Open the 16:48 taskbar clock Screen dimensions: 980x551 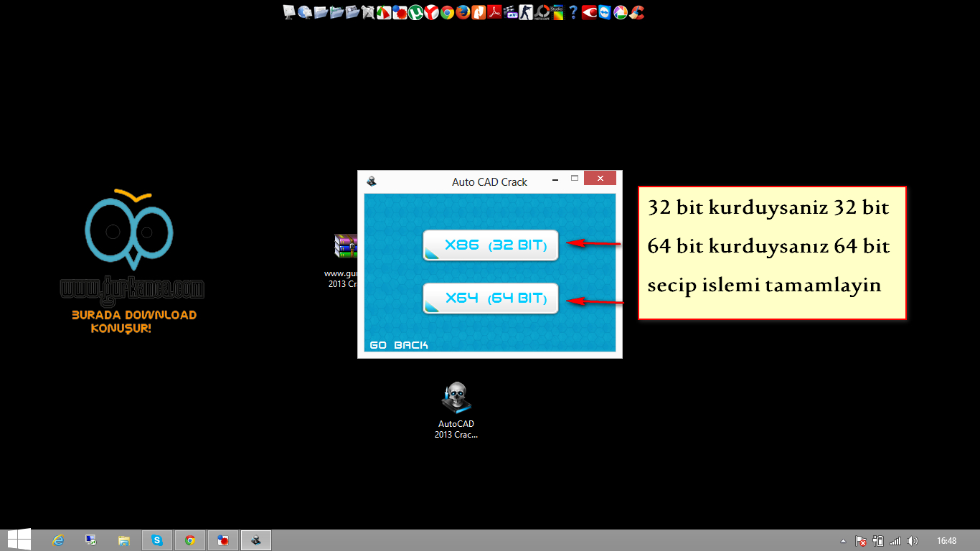click(x=947, y=540)
